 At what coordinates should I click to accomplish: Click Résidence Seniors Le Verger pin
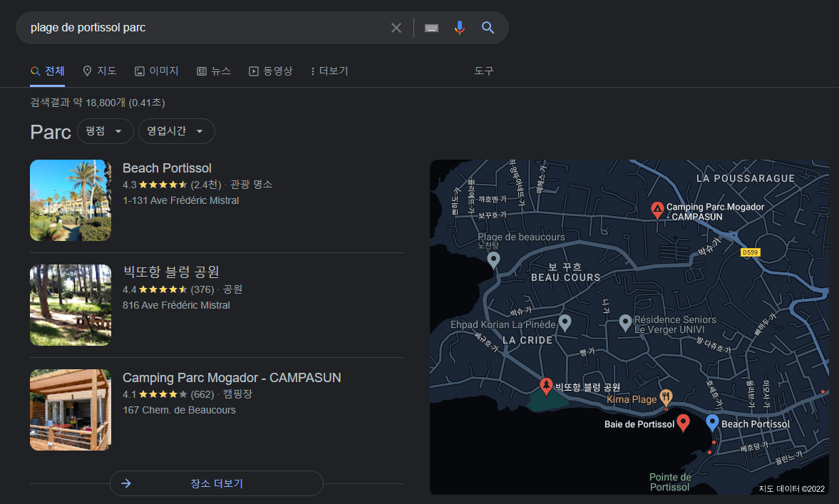(x=625, y=323)
